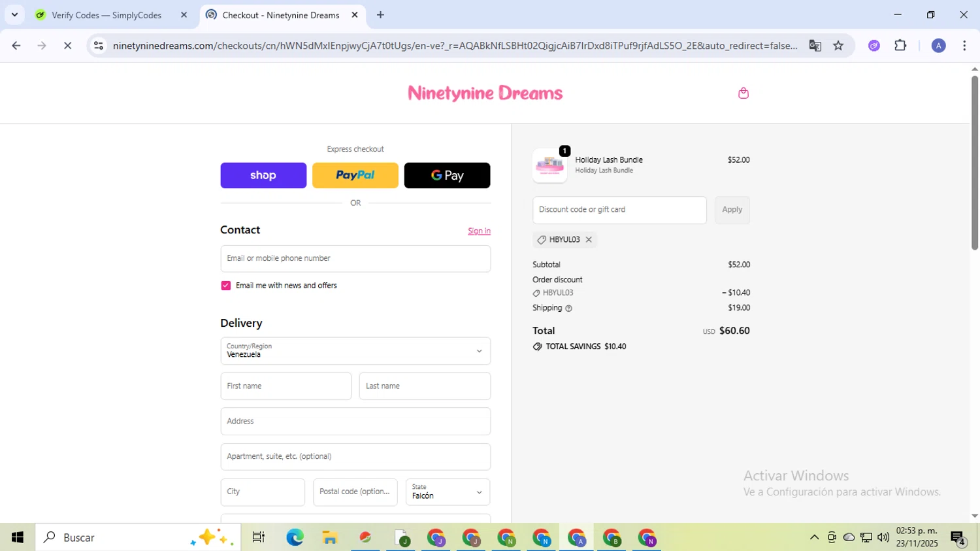
Task: Remove the HBYUL03 discount code tag
Action: 589,240
